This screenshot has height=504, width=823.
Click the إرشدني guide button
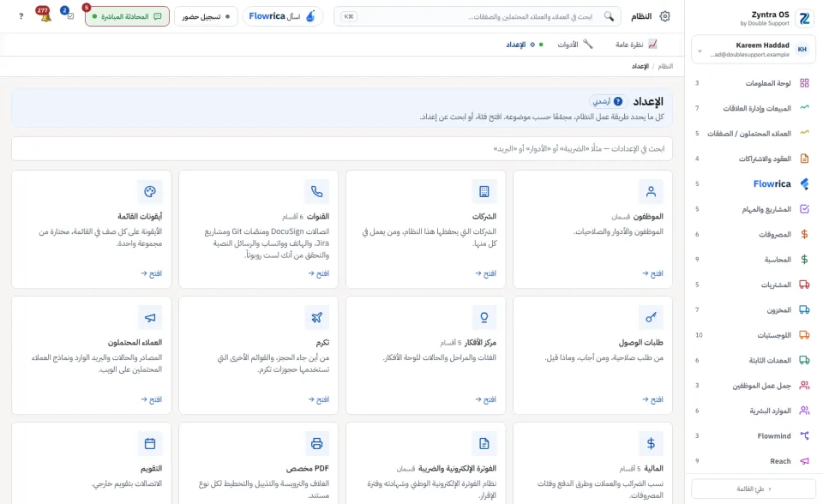(608, 101)
